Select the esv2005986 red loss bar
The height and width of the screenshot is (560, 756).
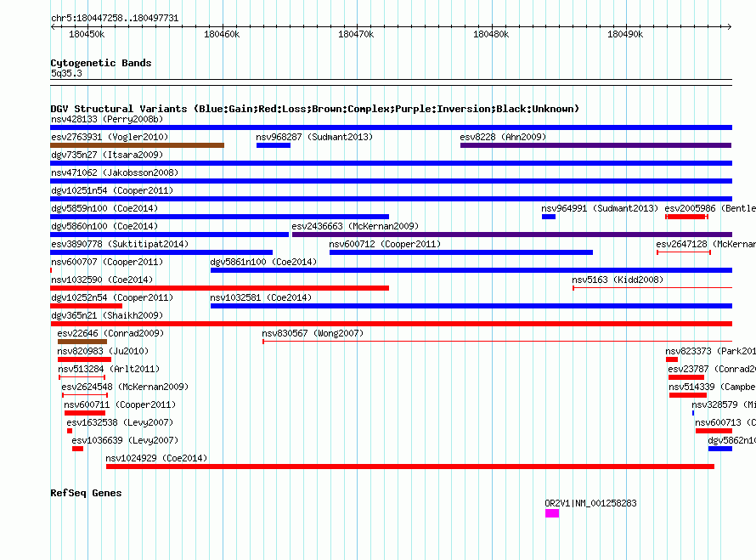(x=686, y=217)
